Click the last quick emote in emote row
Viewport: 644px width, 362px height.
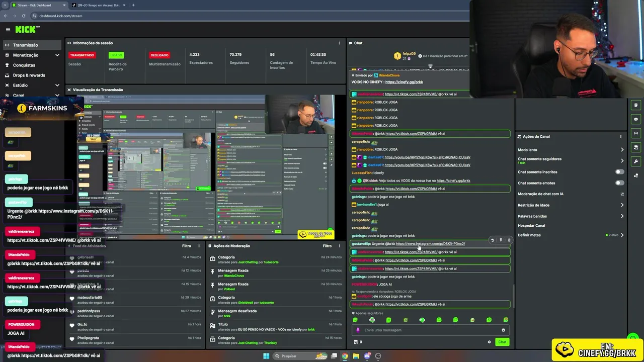506,320
